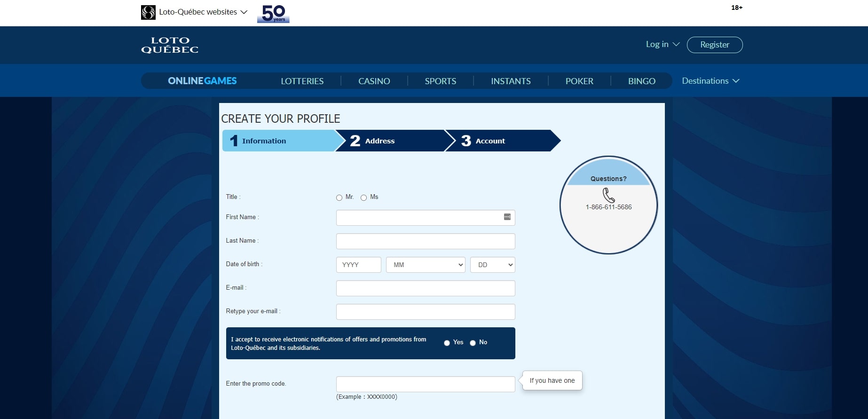Click the phone number 1-866-611-5686
The image size is (868, 419).
pos(608,207)
